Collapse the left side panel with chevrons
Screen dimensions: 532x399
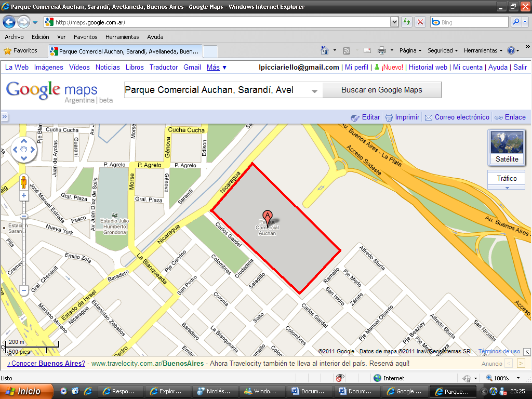5,117
